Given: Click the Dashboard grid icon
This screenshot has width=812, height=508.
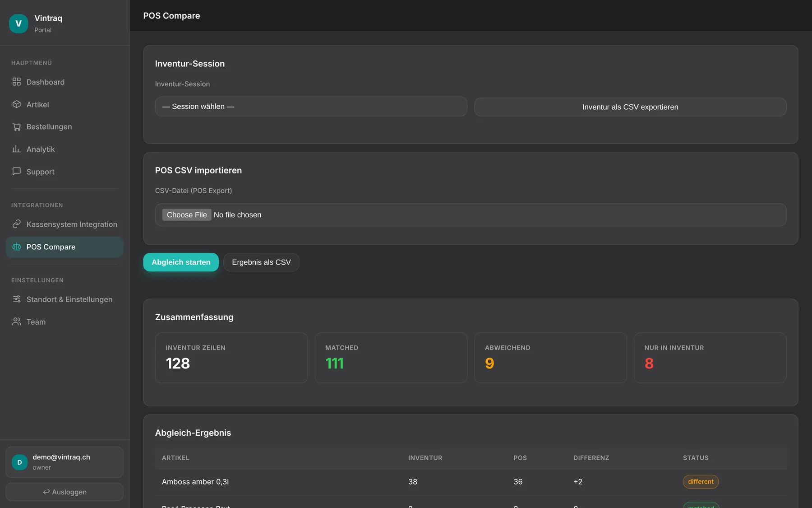Looking at the screenshot, I should [17, 82].
